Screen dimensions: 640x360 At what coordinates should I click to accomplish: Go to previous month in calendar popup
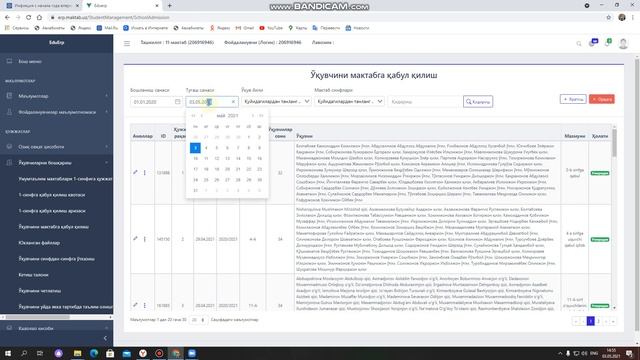pyautogui.click(x=201, y=116)
